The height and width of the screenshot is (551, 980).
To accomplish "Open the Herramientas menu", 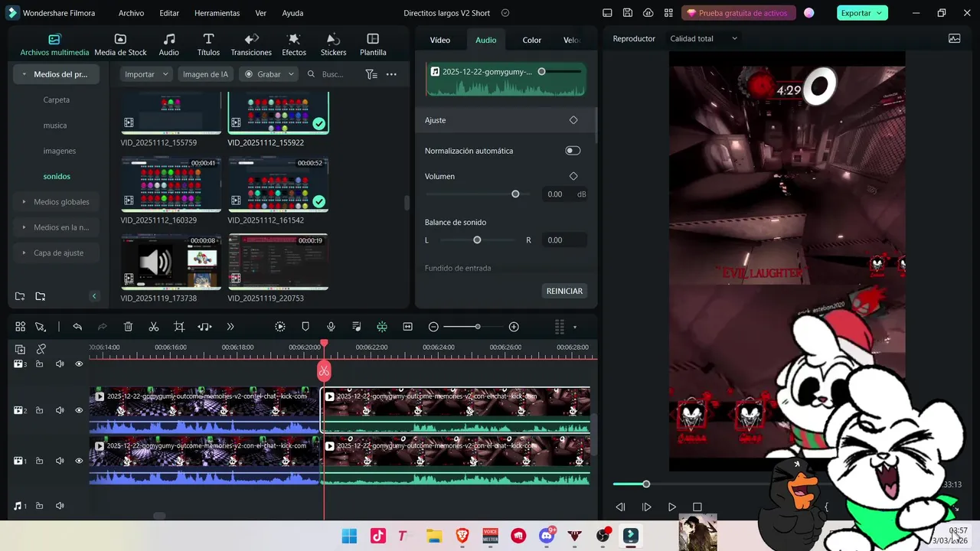I will tap(217, 13).
